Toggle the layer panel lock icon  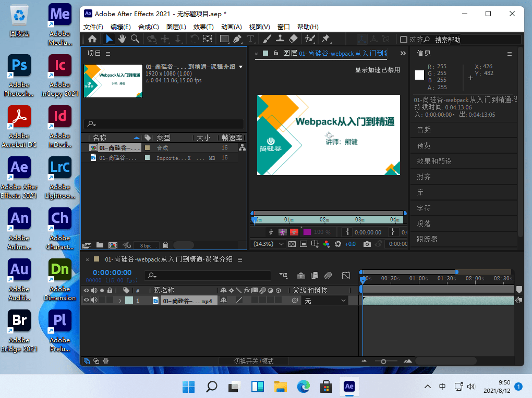click(276, 53)
